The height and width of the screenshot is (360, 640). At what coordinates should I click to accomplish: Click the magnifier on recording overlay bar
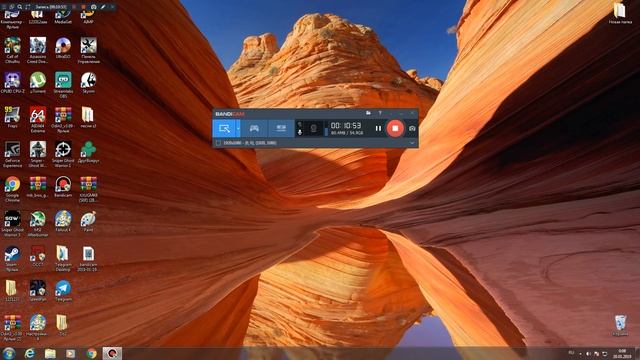point(20,7)
